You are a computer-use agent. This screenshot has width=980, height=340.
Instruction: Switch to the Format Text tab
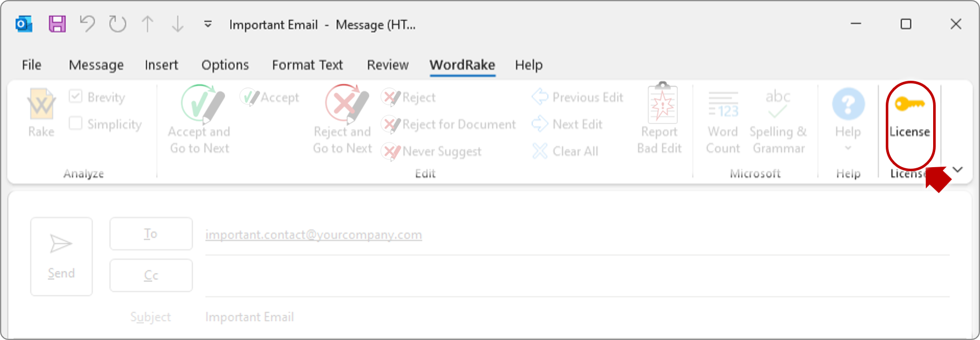[307, 65]
